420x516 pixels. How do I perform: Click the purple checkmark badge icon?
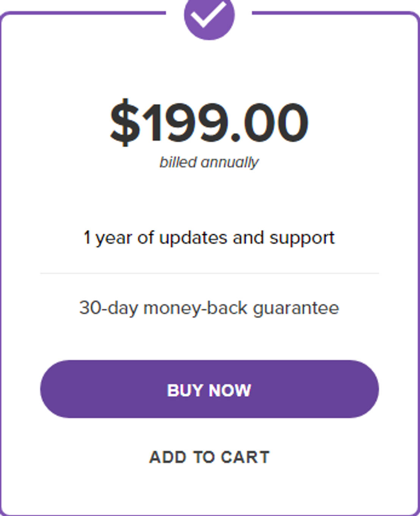click(209, 16)
